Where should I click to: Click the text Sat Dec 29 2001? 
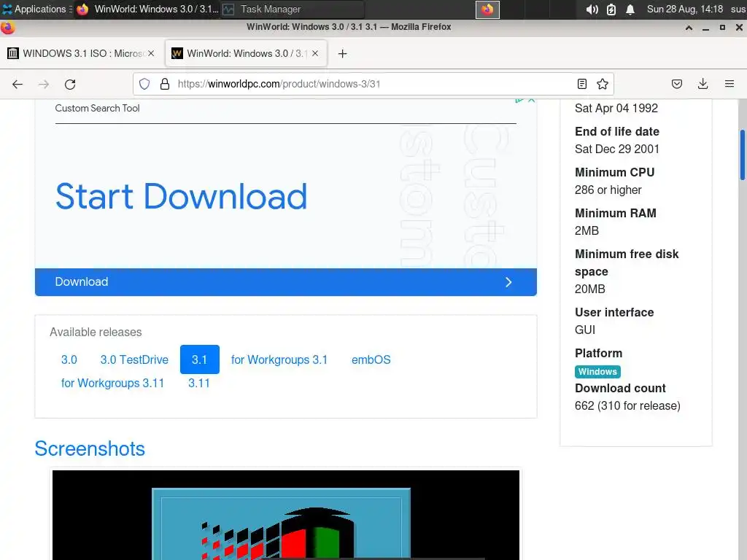pyautogui.click(x=617, y=149)
